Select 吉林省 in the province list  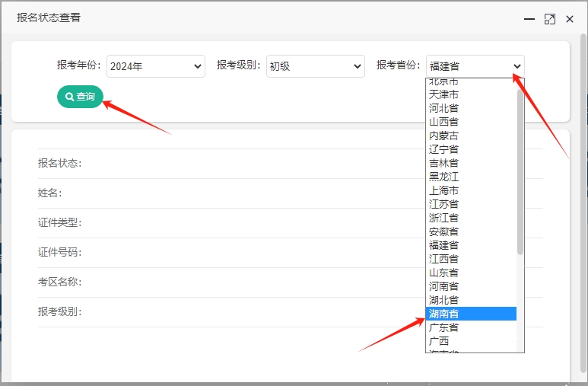point(471,163)
